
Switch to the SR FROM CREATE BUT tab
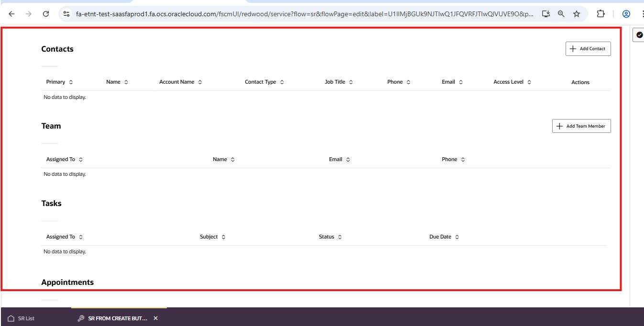point(117,318)
